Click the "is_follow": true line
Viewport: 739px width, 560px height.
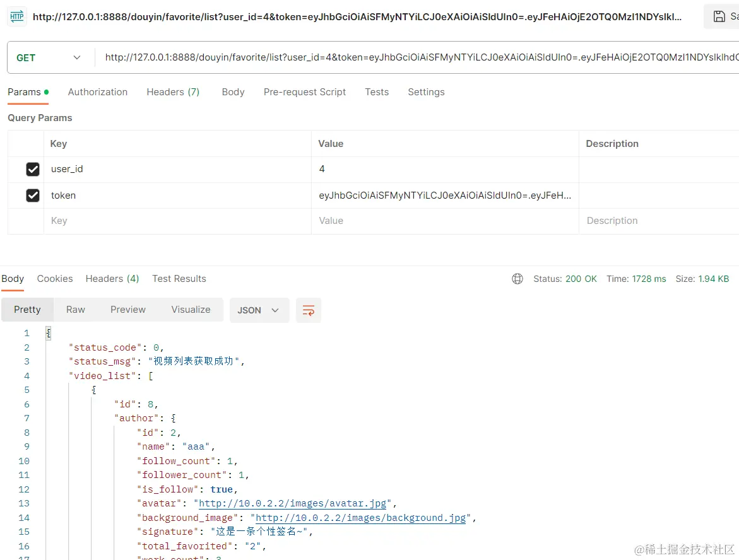pyautogui.click(x=187, y=489)
